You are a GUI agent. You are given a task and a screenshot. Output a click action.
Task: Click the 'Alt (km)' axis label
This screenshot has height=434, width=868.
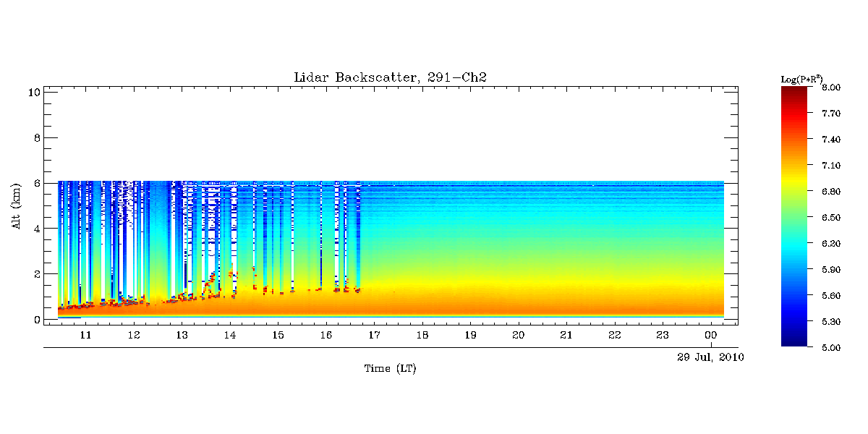(16, 205)
